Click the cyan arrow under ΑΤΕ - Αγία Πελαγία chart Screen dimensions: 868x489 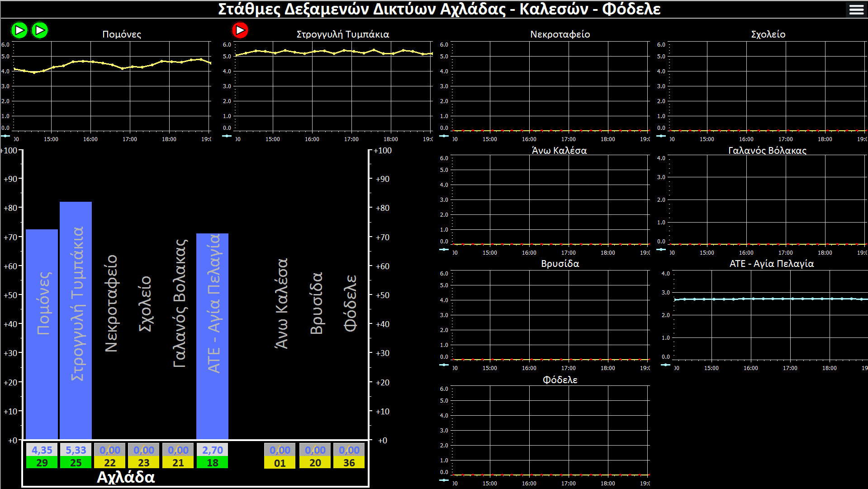coord(665,365)
